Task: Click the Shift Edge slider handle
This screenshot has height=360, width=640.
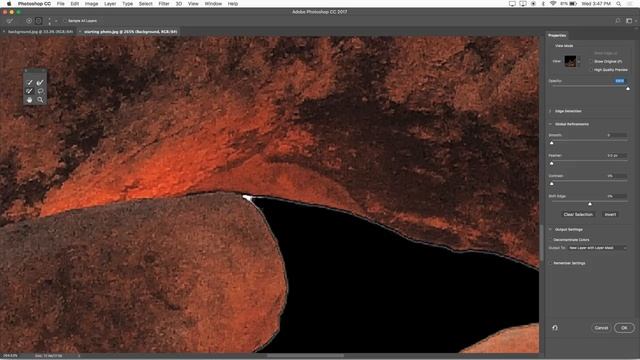Action: click(590, 204)
